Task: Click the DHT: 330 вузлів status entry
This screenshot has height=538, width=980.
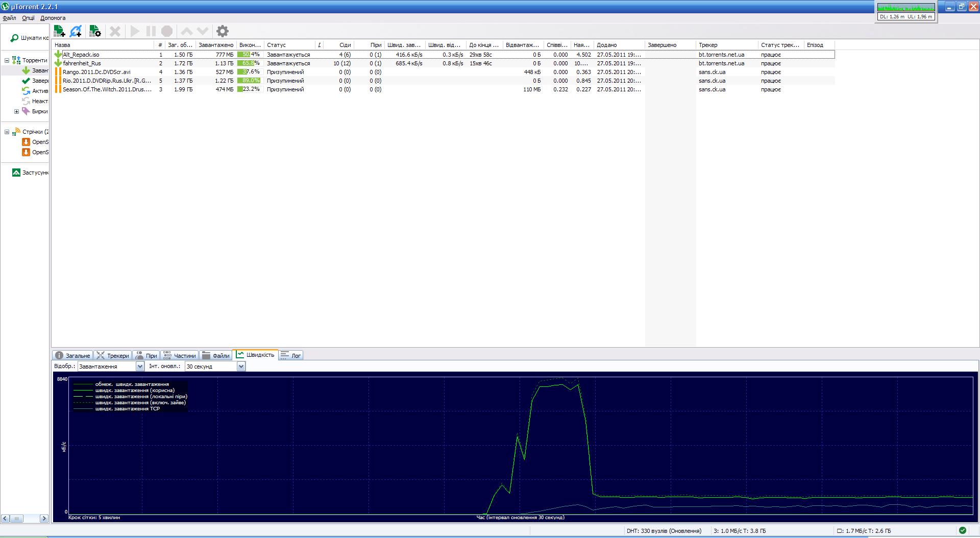Action: click(x=664, y=531)
